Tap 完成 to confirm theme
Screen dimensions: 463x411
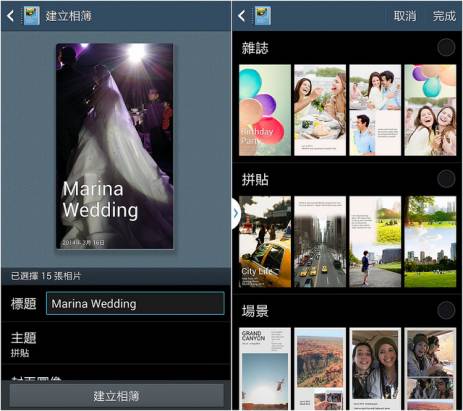pos(444,16)
